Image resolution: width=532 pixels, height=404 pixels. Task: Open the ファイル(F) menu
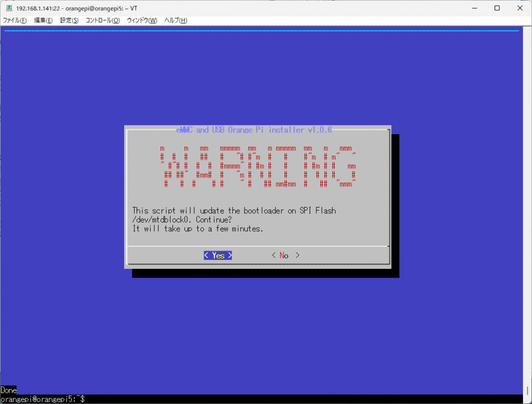[15, 20]
